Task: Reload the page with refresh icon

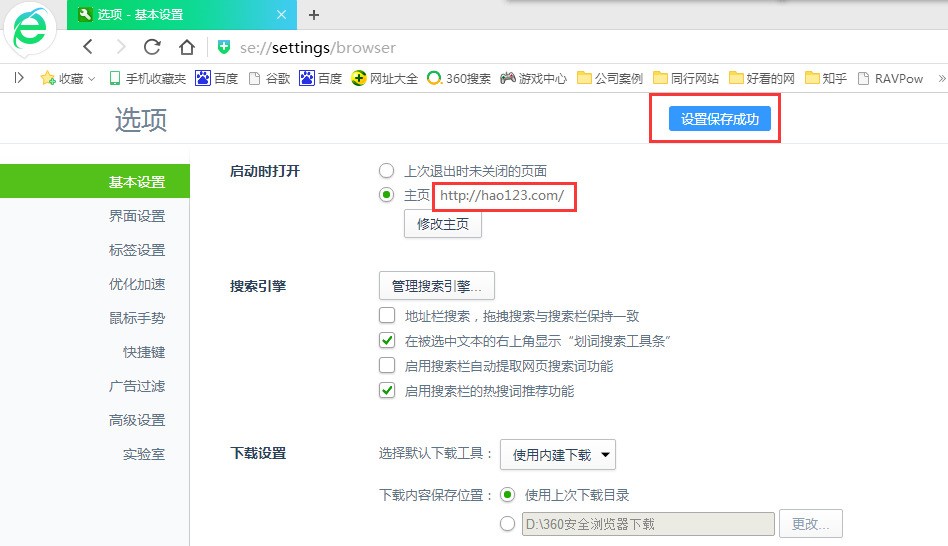Action: [152, 47]
